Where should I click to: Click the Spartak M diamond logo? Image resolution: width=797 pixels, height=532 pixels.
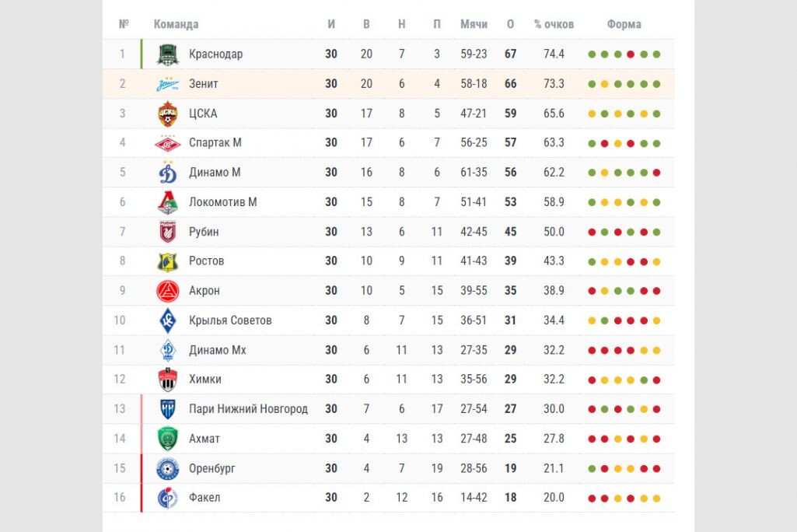[x=168, y=143]
